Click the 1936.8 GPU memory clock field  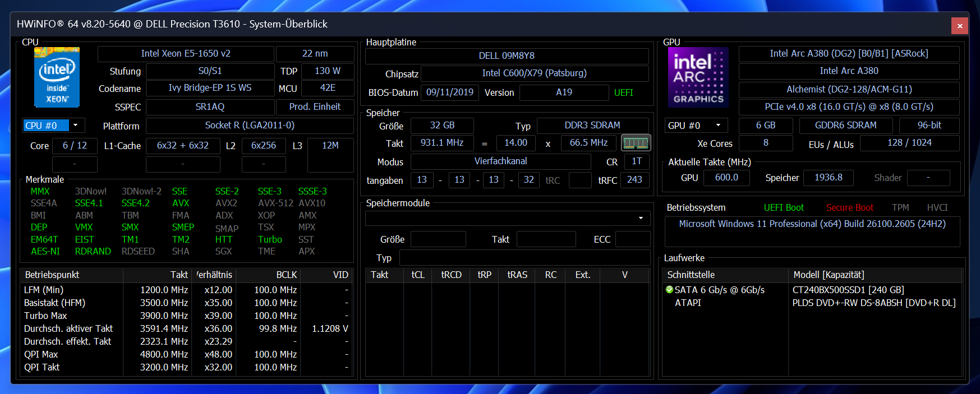[829, 178]
